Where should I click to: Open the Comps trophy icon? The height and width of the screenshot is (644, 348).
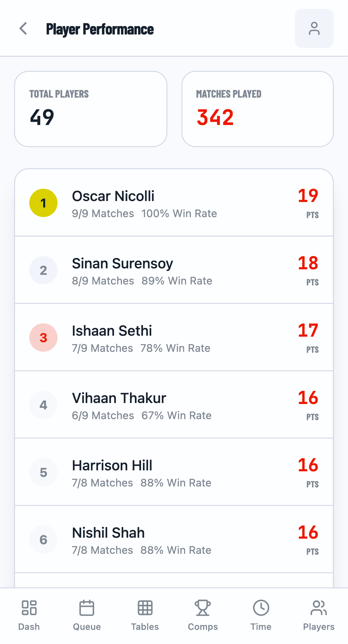click(x=203, y=608)
